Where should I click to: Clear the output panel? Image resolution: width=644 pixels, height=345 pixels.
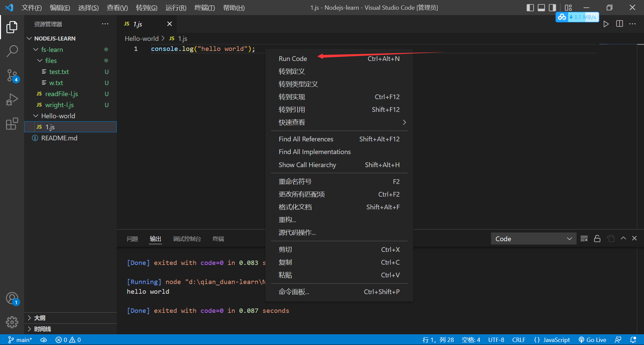tap(584, 238)
